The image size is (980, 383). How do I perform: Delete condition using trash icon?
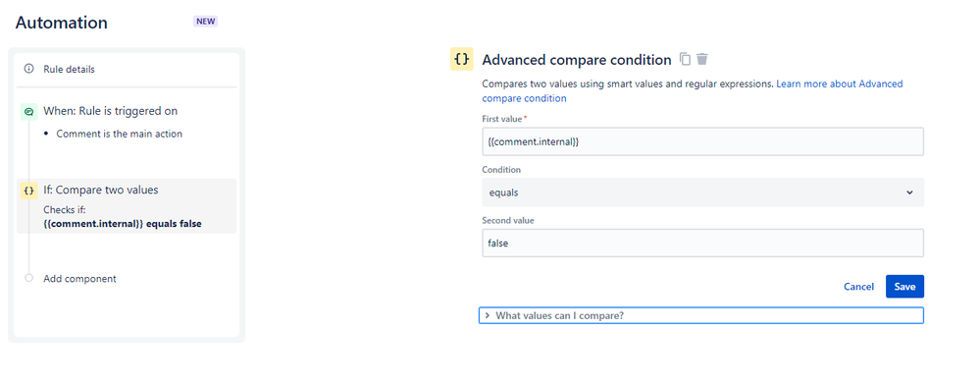coord(702,60)
